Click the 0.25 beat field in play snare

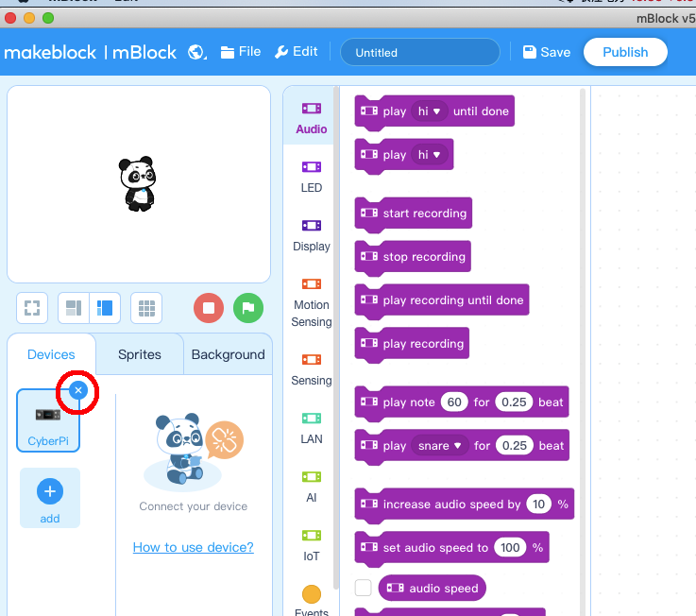[515, 445]
